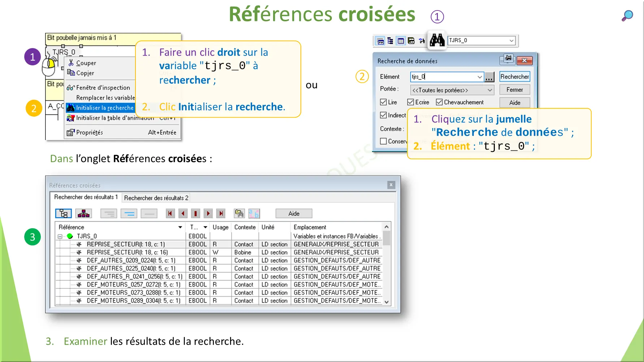Collapse the TJRS_0 tree node
Image resolution: width=644 pixels, height=362 pixels.
point(60,236)
